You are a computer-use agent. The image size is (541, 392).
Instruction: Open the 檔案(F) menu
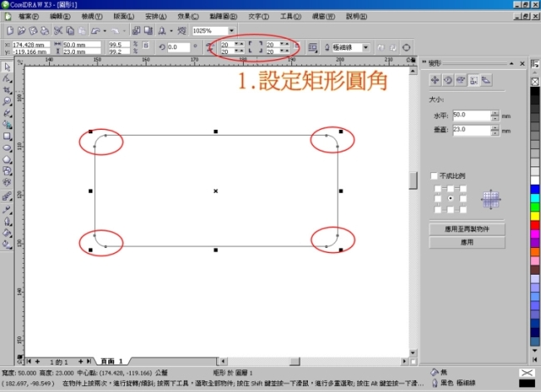point(28,16)
